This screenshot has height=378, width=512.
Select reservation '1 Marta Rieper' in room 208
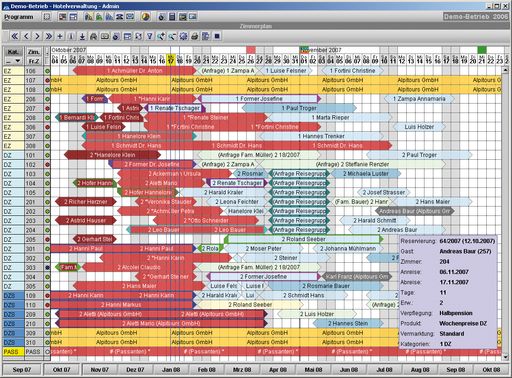tap(330, 117)
